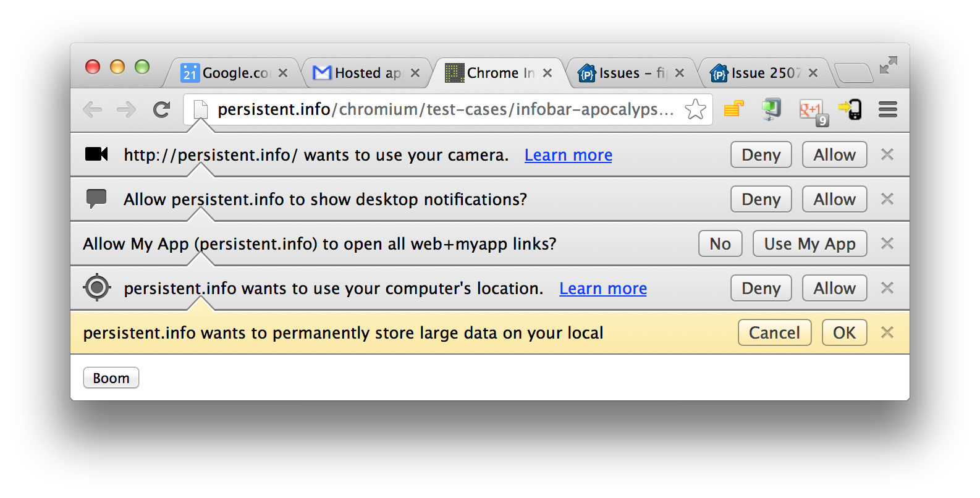Allow persistent.info to use the camera
Screen dimensions: 980x498
click(834, 154)
